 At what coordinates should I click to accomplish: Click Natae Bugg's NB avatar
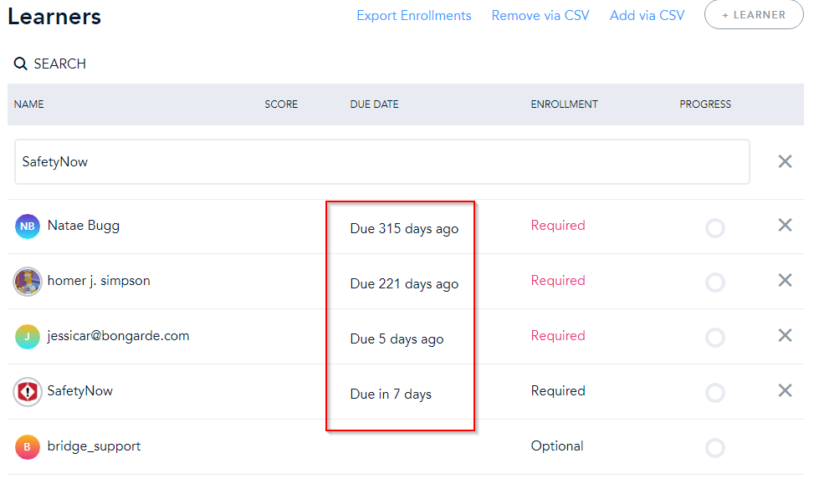(x=28, y=227)
